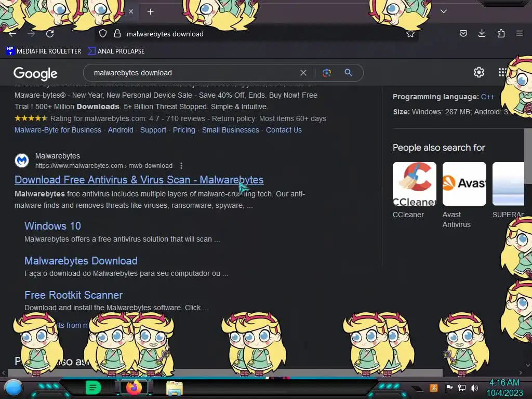Open the Firefox hamburger menu
This screenshot has width=532, height=399.
pos(520,33)
